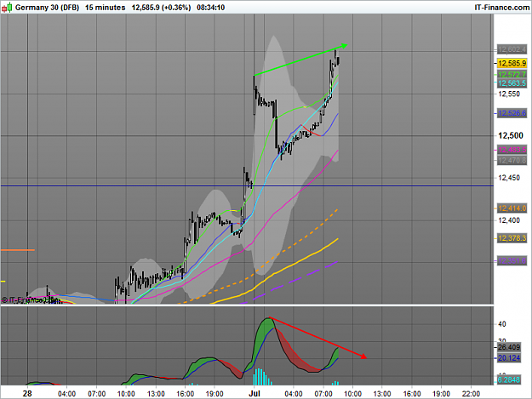The image size is (532, 399).
Task: Click the Jul date label on the time axis
Action: 255,394
